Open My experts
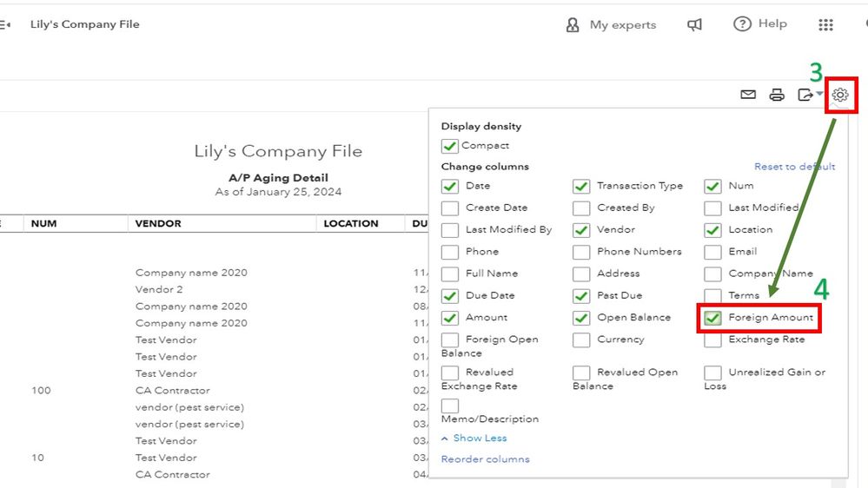The height and width of the screenshot is (488, 868). (612, 25)
